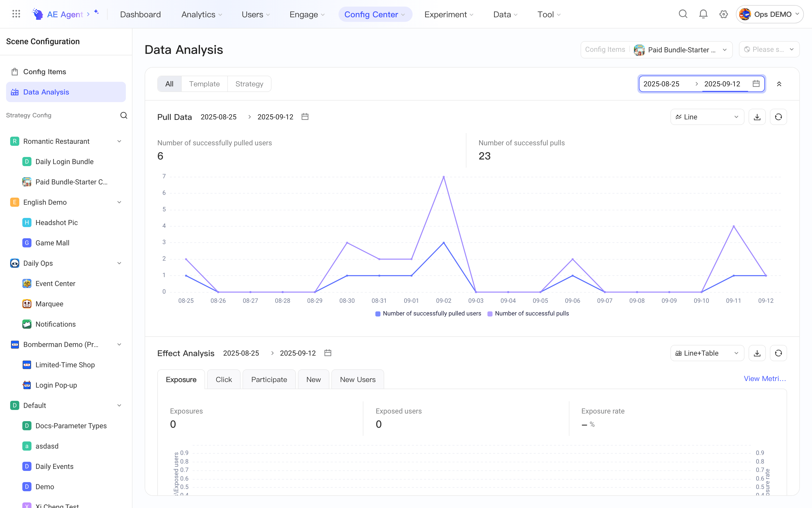Open Config Items Paid Bundle-Starter selector
This screenshot has height=508, width=812.
656,50
